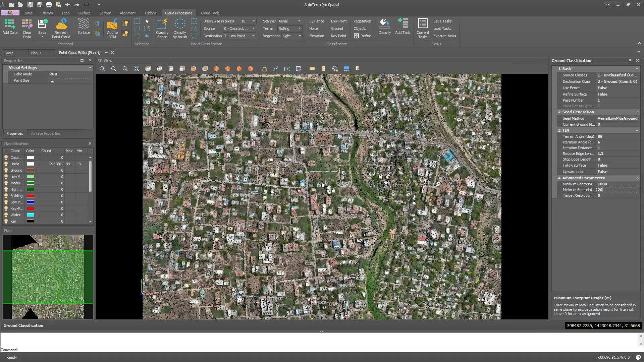644x362 pixels.
Task: Open the Destination class dropdown
Action: pyautogui.click(x=239, y=36)
